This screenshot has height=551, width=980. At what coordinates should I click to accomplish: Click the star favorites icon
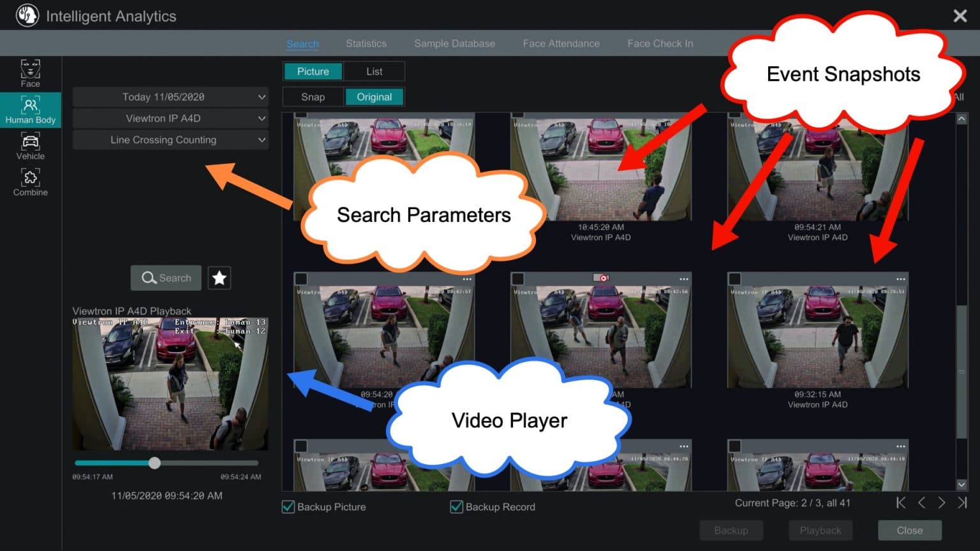[219, 278]
